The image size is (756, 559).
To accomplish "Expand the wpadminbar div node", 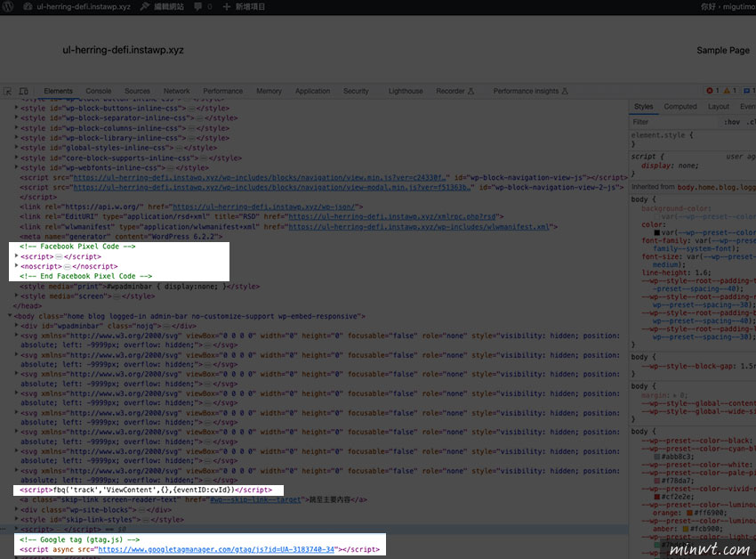I will click(x=16, y=326).
